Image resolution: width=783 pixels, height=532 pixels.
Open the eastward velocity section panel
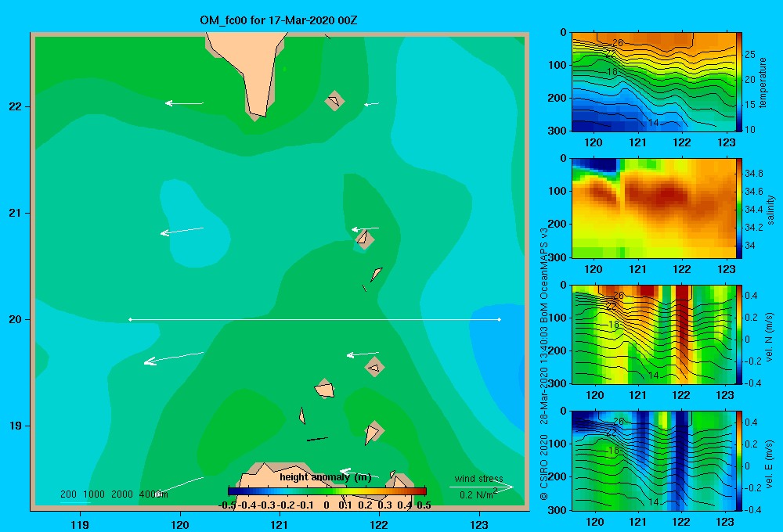pyautogui.click(x=654, y=461)
